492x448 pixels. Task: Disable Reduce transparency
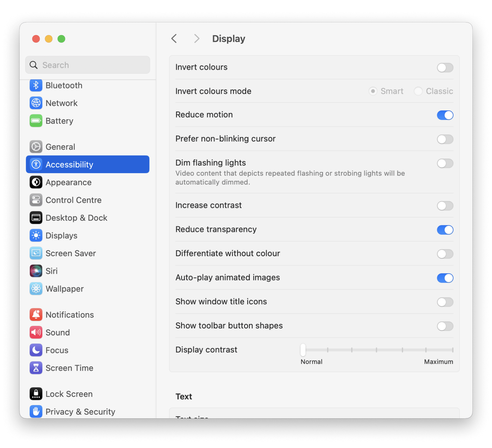445,230
